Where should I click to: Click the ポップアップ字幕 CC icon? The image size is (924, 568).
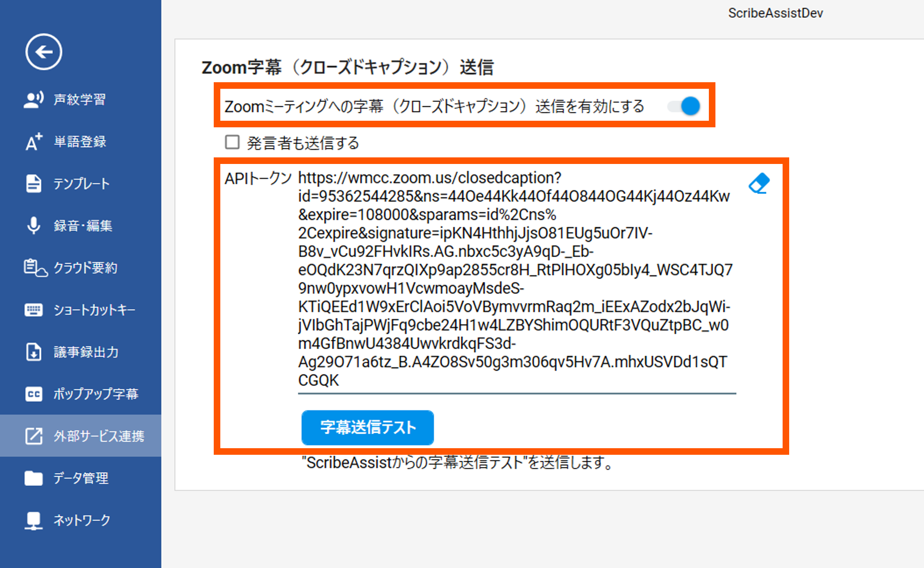33,394
